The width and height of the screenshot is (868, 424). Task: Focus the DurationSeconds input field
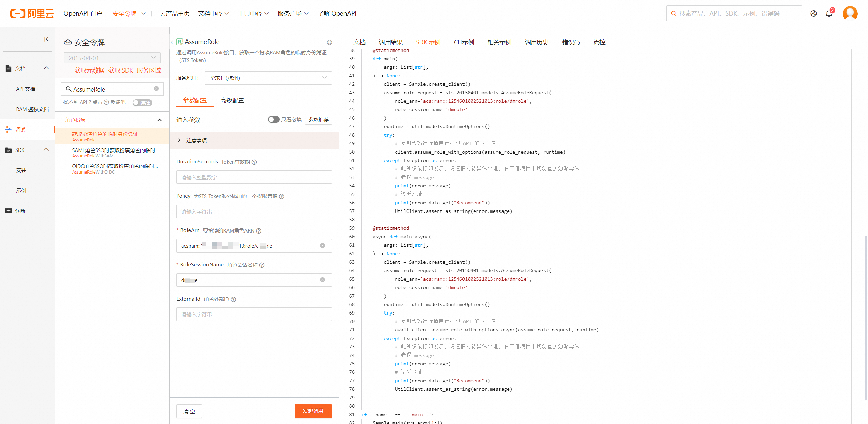pos(254,177)
